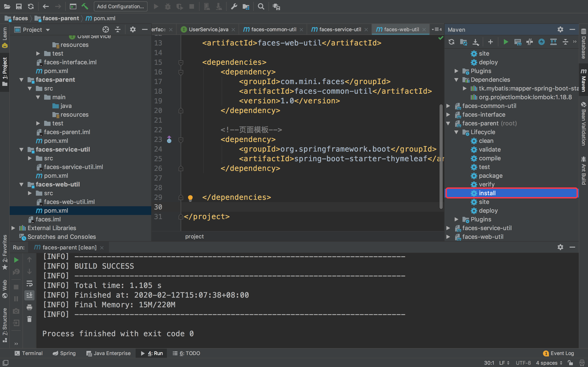The height and width of the screenshot is (367, 588).
Task: Expand the faces-common-util dependency node
Action: (x=448, y=106)
